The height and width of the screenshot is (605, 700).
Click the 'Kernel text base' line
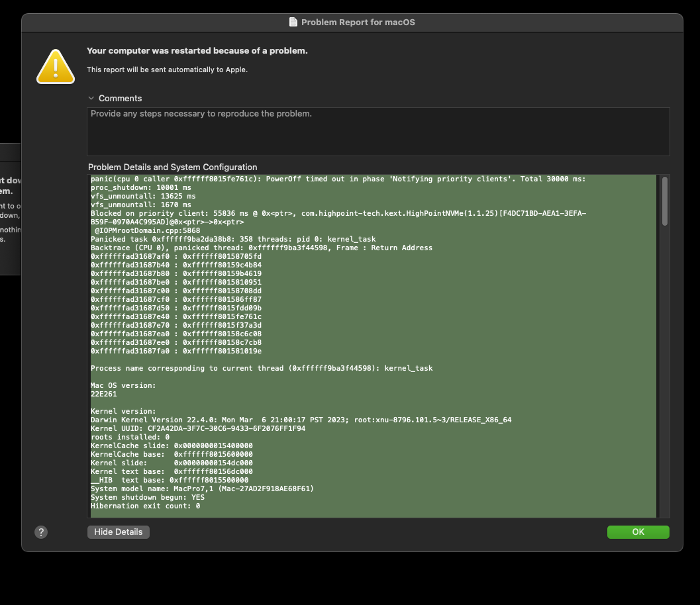click(172, 471)
